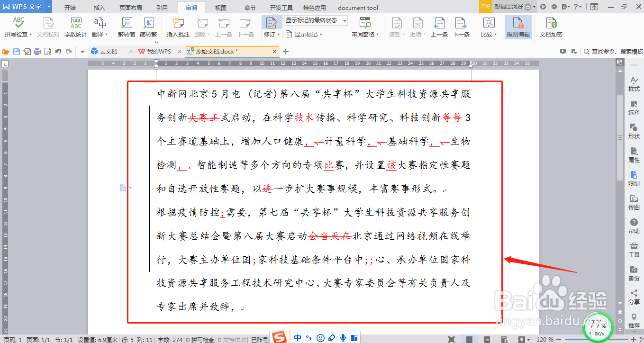Open the 字数统计 word count tool
Image resolution: width=644 pixels, height=343 pixels.
coord(75,26)
